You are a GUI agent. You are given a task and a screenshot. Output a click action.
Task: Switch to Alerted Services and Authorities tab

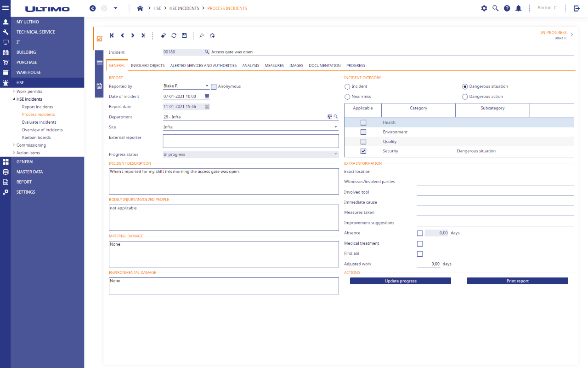click(204, 66)
